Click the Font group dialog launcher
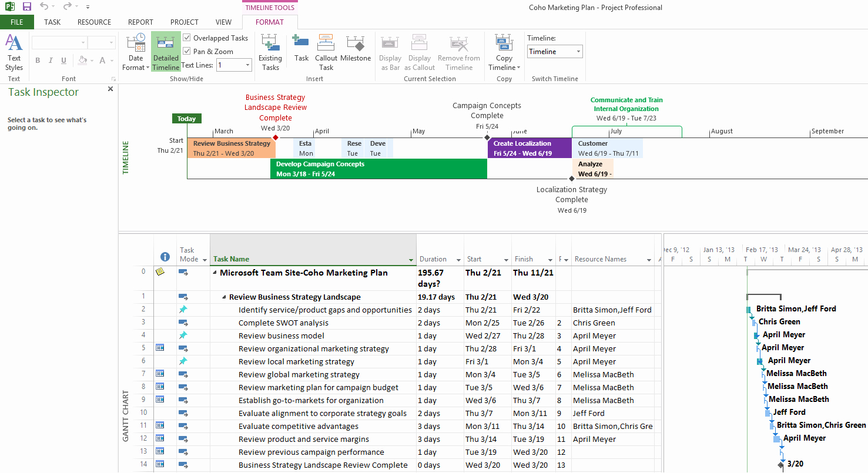 pyautogui.click(x=113, y=79)
